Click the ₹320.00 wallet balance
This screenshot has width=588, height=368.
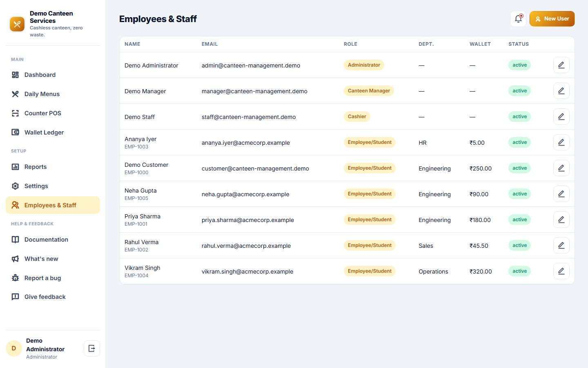click(481, 272)
